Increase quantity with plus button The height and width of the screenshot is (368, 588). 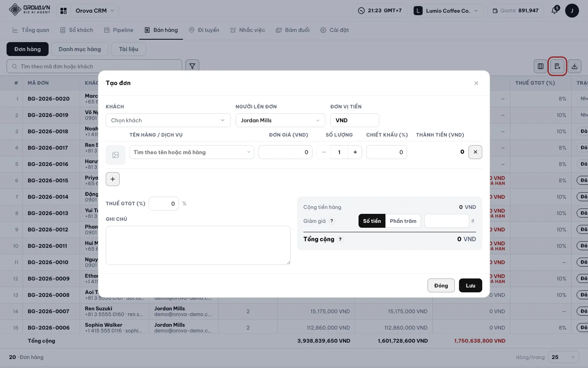point(355,152)
